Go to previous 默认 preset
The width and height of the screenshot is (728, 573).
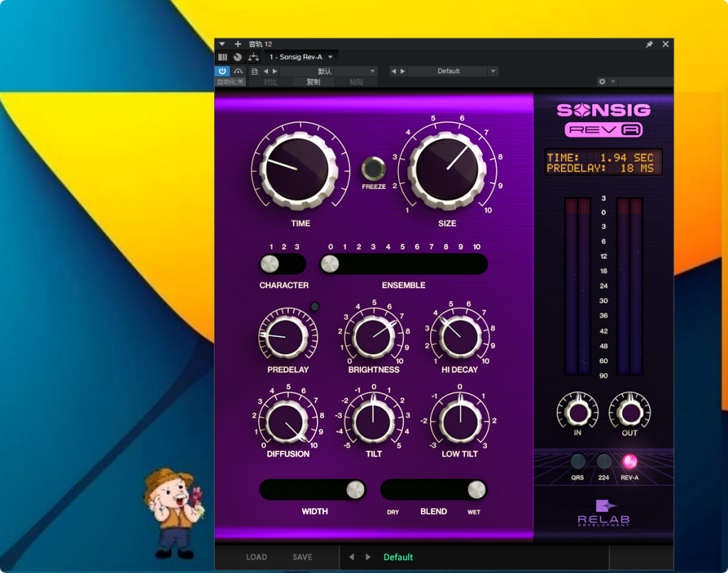(266, 72)
